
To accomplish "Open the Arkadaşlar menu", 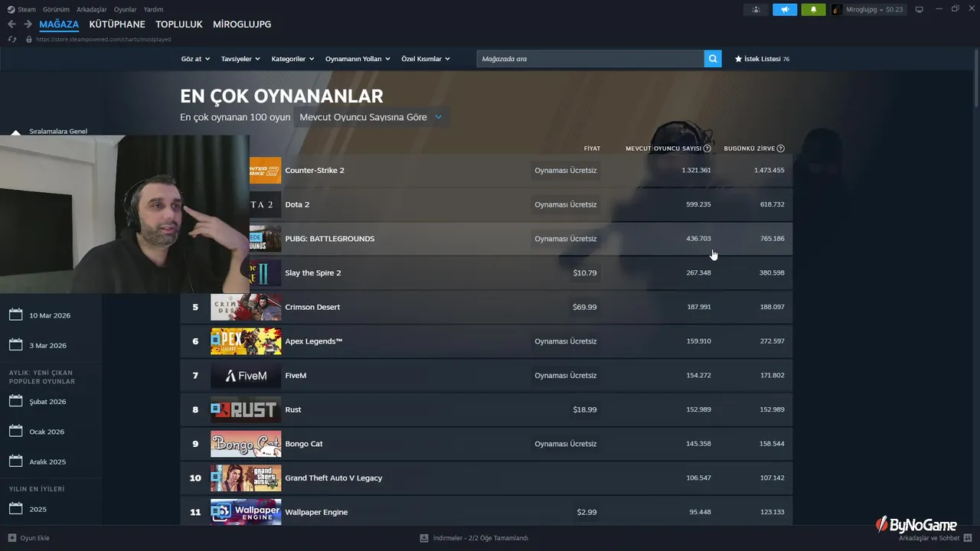I will [x=92, y=9].
